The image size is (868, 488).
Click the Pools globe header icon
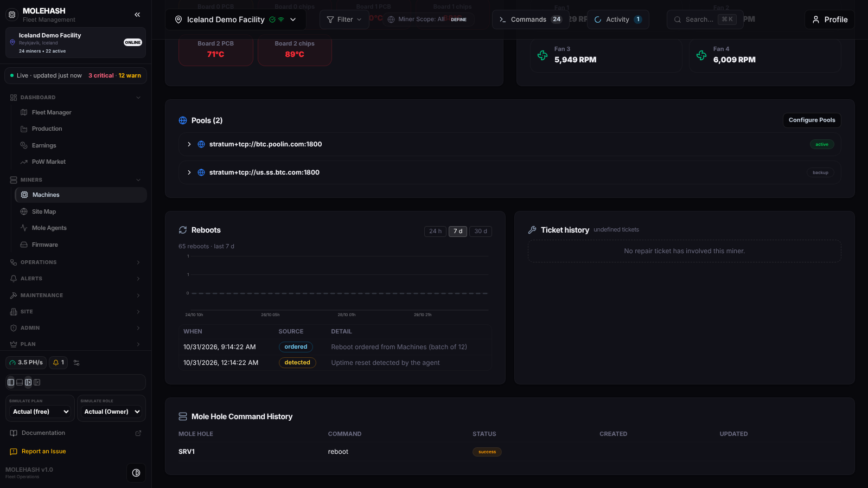click(183, 120)
